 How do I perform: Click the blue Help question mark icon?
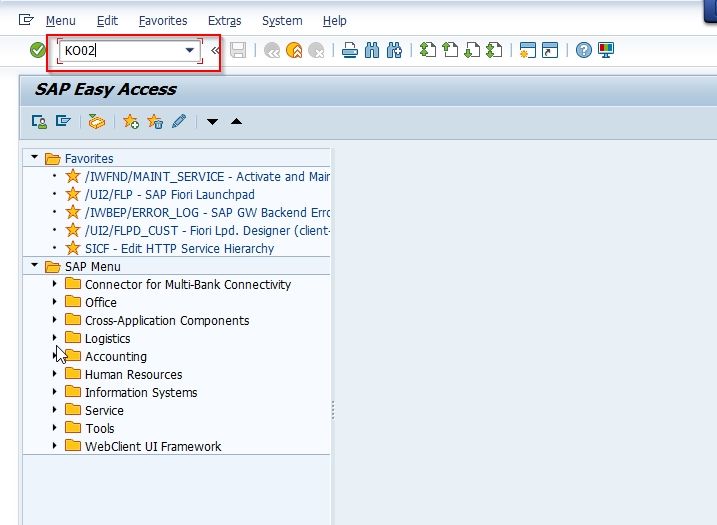pos(583,50)
